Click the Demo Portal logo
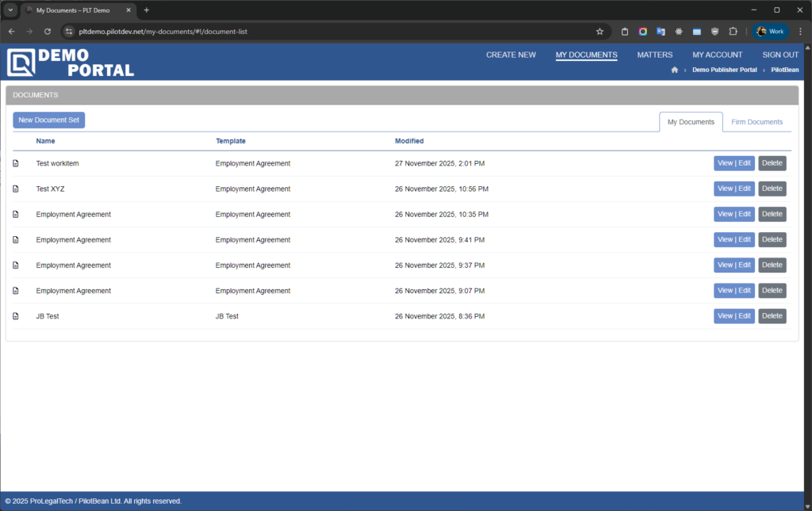This screenshot has height=511, width=812. pyautogui.click(x=71, y=63)
